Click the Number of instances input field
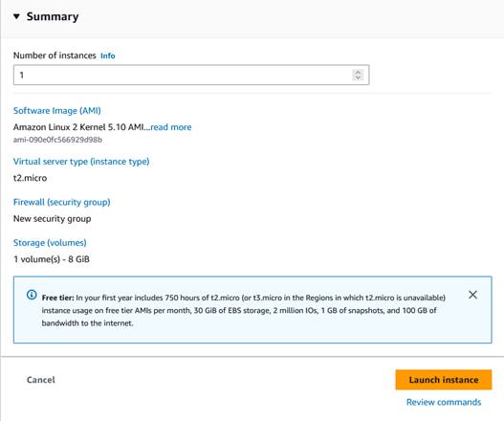 pos(191,75)
